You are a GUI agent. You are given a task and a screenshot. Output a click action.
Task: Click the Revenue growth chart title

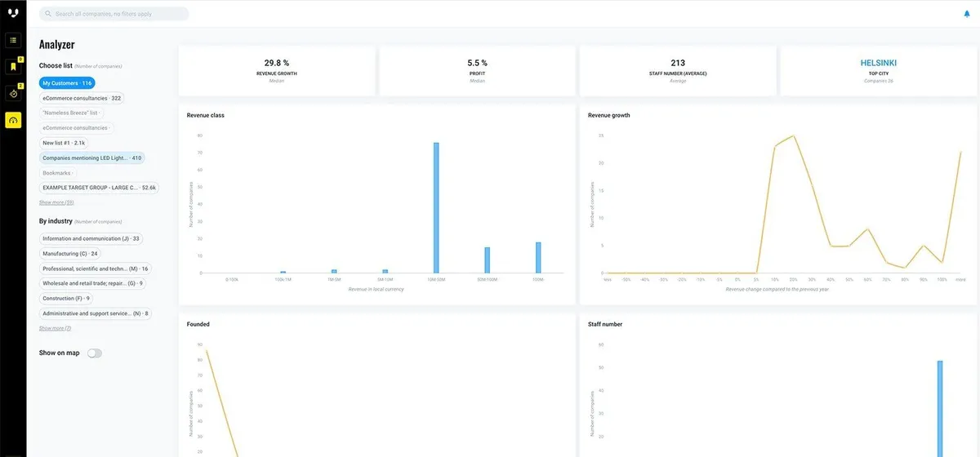pyautogui.click(x=609, y=115)
